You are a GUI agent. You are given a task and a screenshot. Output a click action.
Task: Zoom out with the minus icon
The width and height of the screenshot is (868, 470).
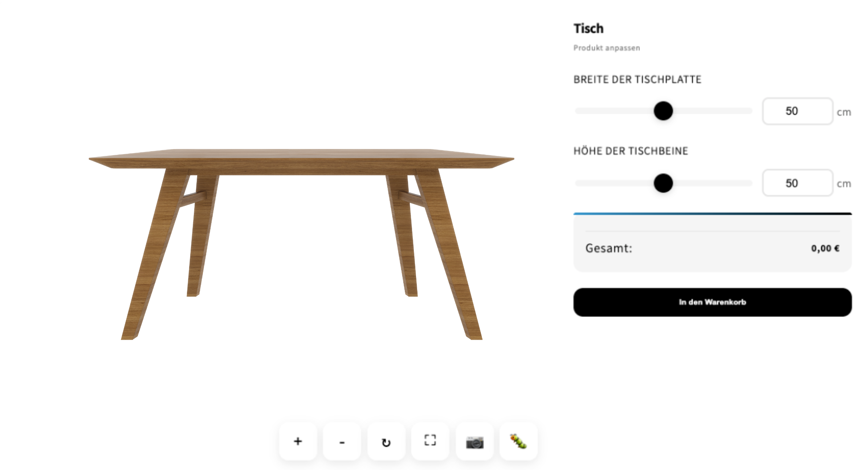[x=342, y=441]
